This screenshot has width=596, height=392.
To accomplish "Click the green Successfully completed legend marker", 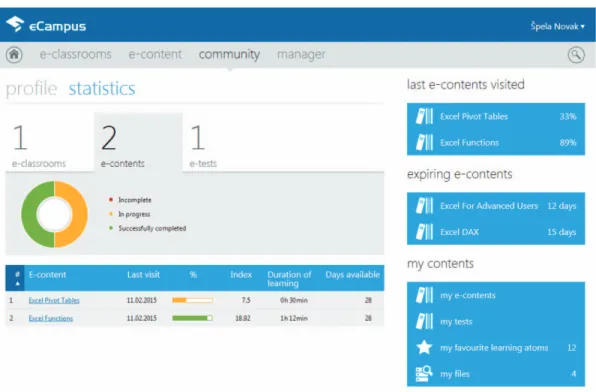I will coord(111,228).
